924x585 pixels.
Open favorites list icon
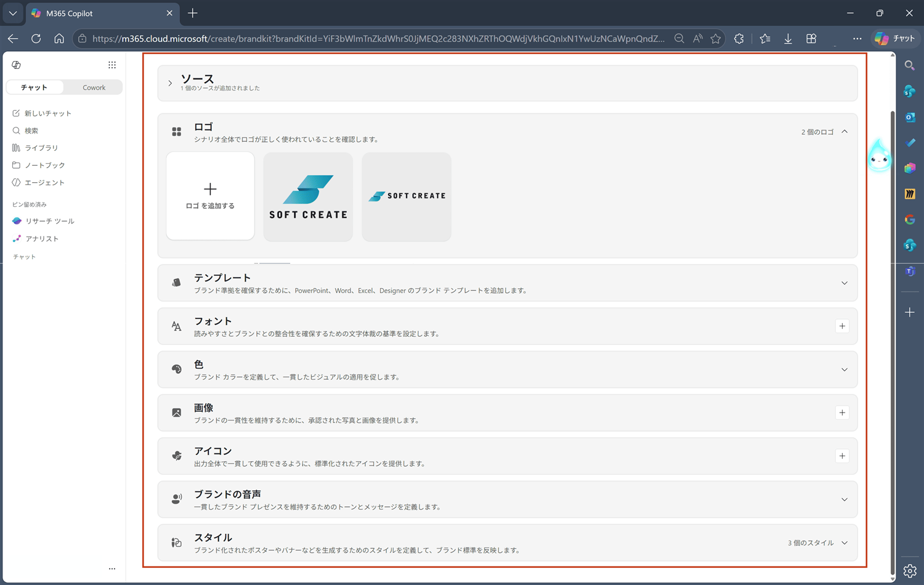[x=765, y=38]
